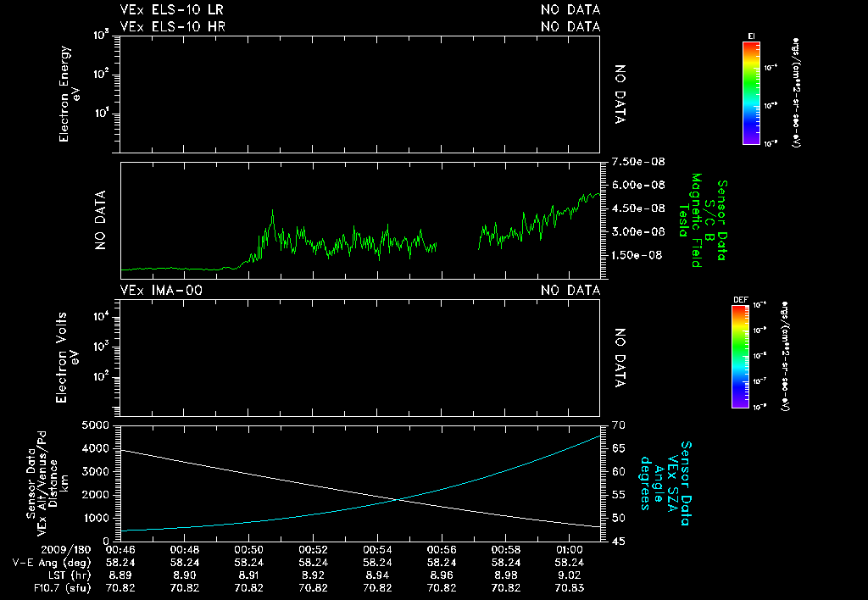This screenshot has height=600, width=868.
Task: Click the 'NO DATA' text beside VEx ELS-10 HR
Action: (x=570, y=26)
